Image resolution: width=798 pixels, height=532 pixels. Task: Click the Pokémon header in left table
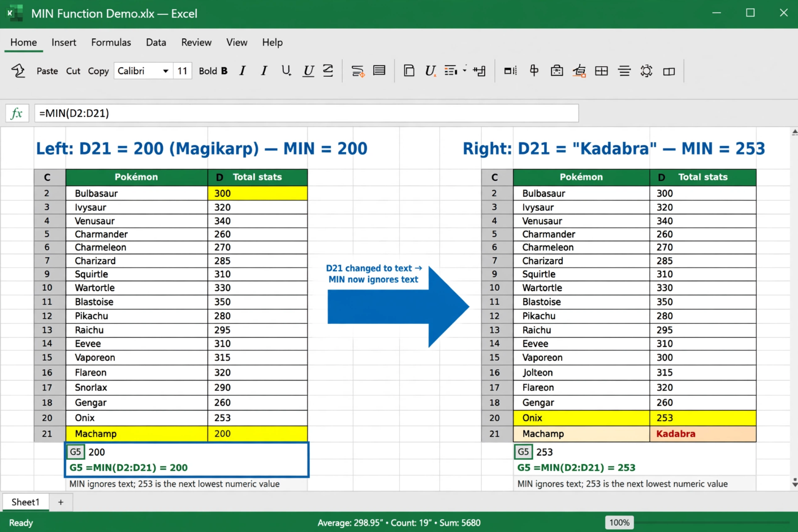point(137,177)
